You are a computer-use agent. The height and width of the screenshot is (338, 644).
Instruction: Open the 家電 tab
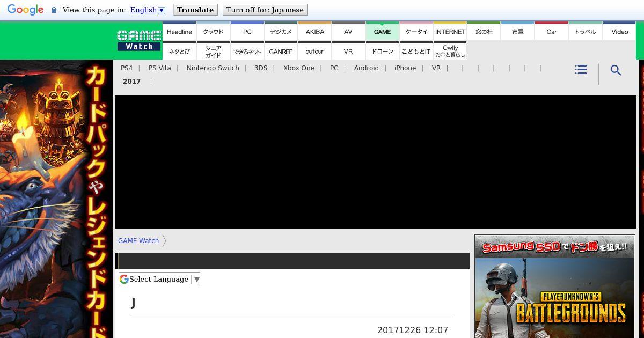[x=517, y=31]
